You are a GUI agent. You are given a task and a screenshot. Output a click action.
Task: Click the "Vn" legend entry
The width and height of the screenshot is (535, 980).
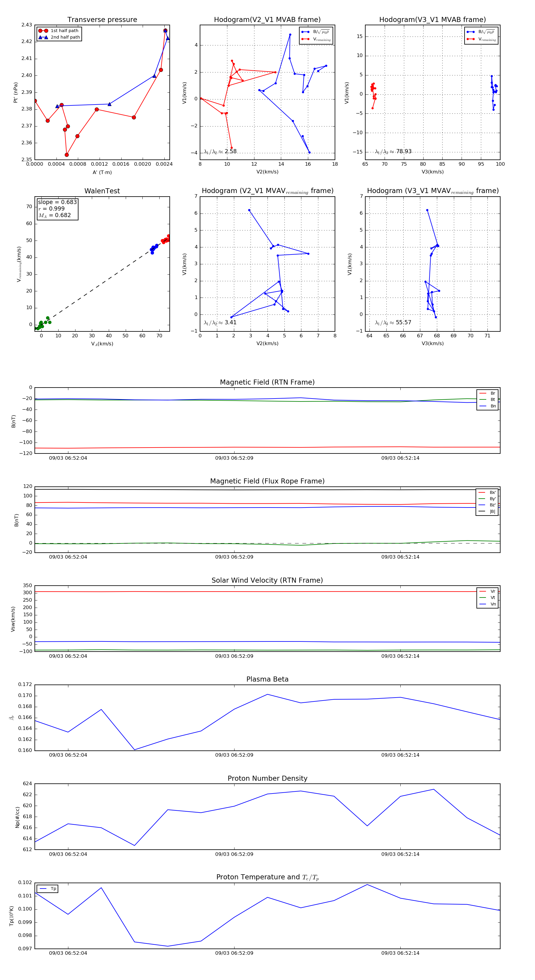tap(487, 604)
